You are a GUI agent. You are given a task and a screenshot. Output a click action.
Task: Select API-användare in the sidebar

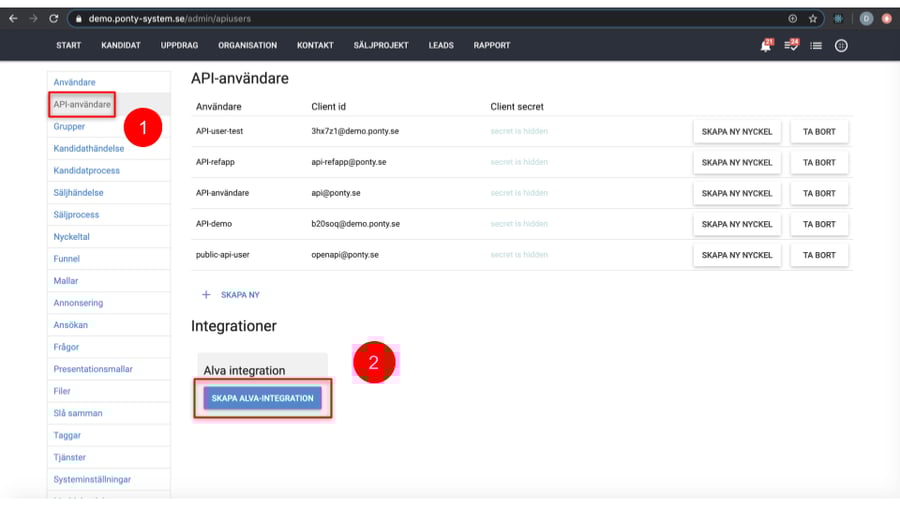(82, 104)
